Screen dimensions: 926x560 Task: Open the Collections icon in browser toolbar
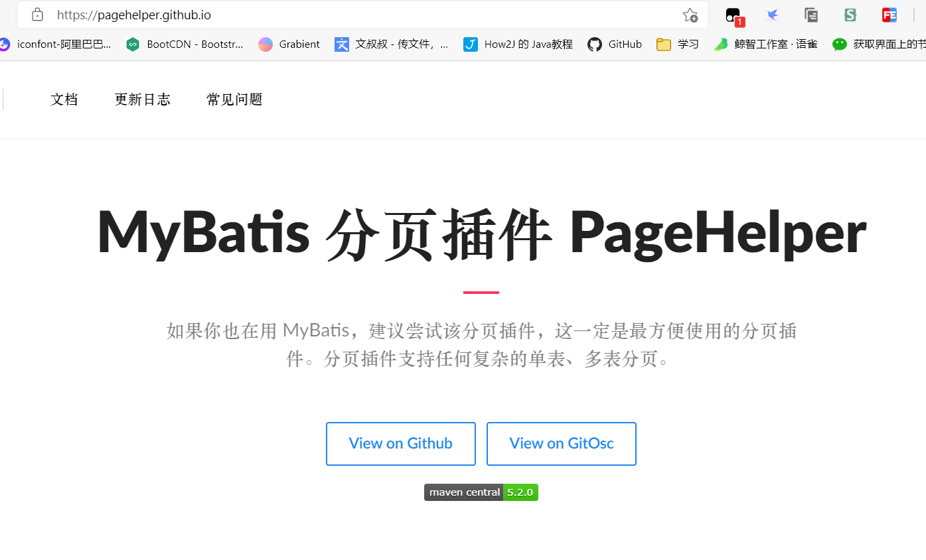click(x=810, y=15)
